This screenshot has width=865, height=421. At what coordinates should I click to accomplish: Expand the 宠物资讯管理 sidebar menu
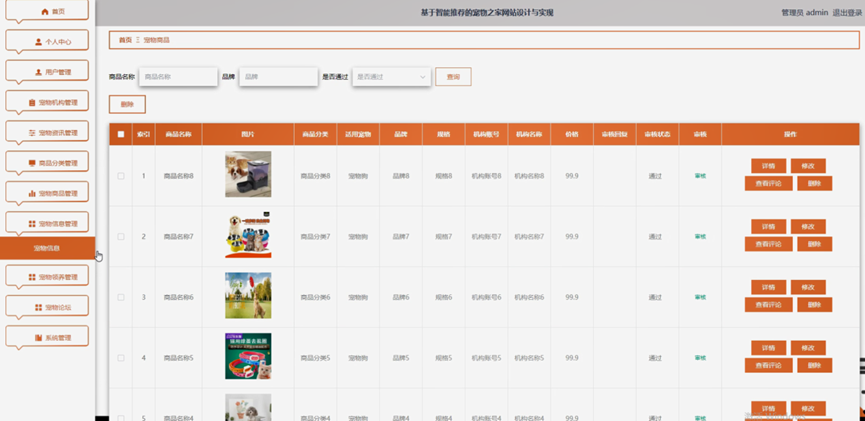47,132
